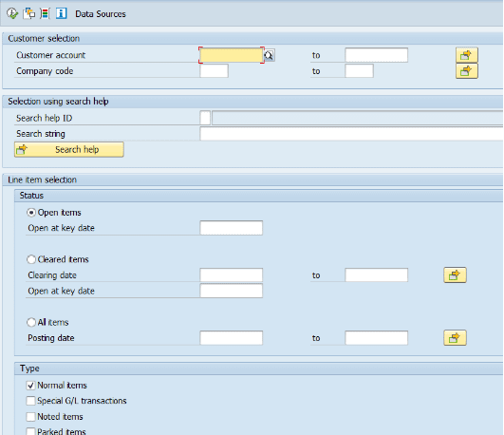Click the Open at key date field under Open items
The height and width of the screenshot is (435, 504).
231,228
